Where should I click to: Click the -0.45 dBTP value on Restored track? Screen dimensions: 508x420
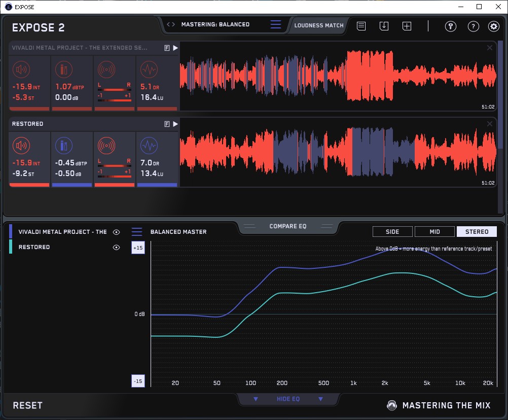(x=71, y=163)
